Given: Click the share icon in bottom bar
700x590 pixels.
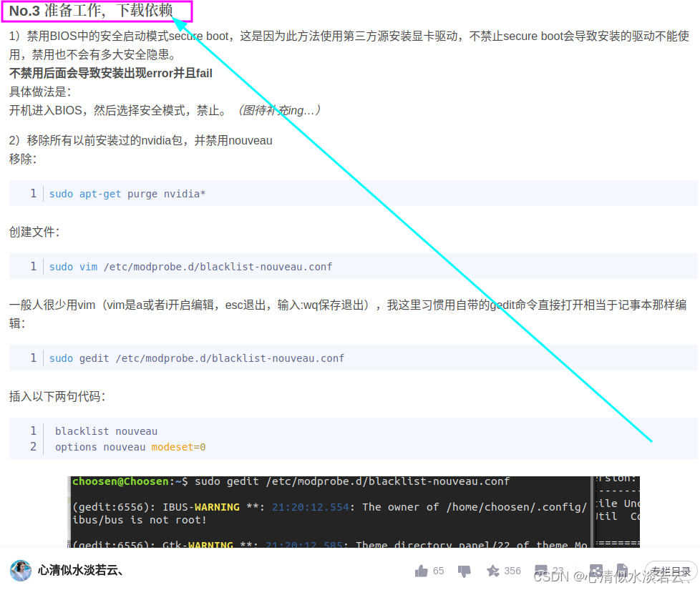Looking at the screenshot, I should 596,571.
